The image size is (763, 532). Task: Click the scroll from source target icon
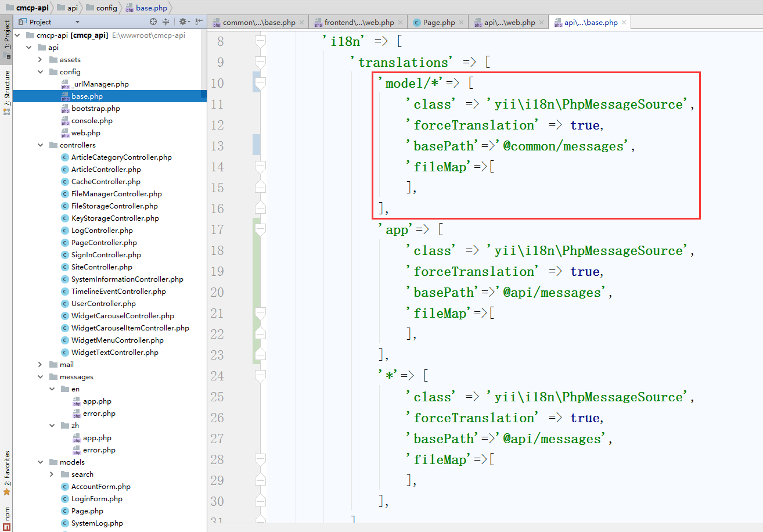point(153,22)
